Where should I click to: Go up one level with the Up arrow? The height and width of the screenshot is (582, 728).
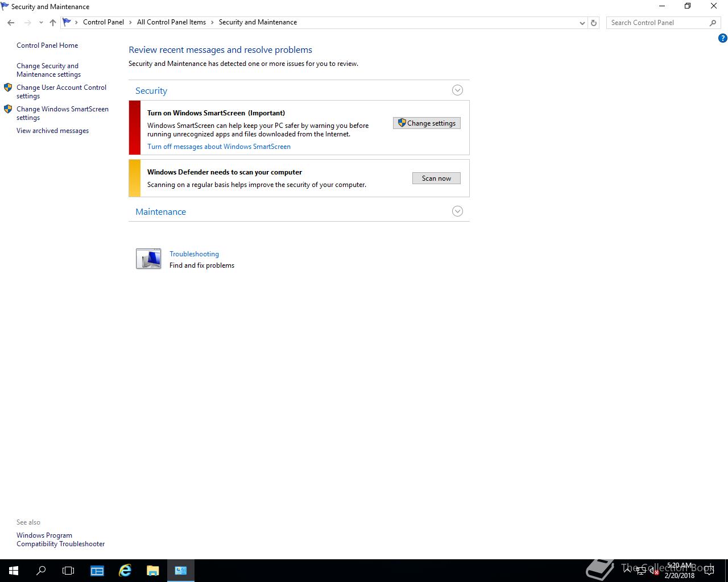tap(53, 23)
